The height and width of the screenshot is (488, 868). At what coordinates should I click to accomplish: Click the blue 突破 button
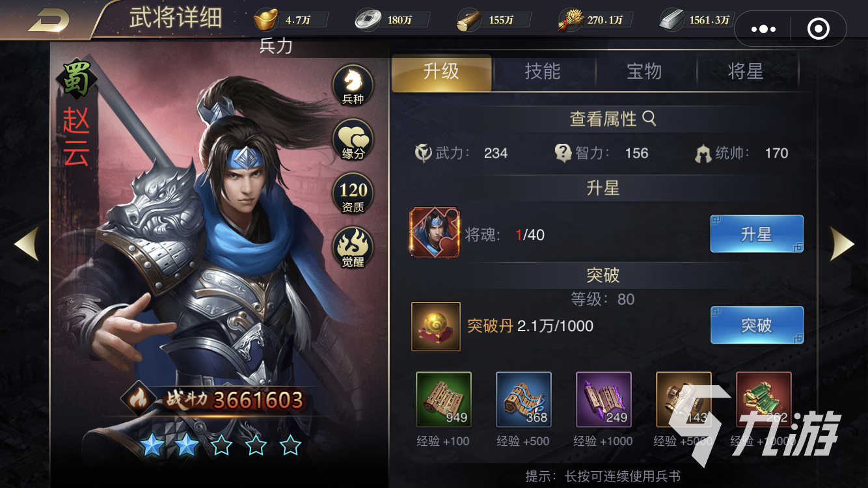(x=757, y=325)
